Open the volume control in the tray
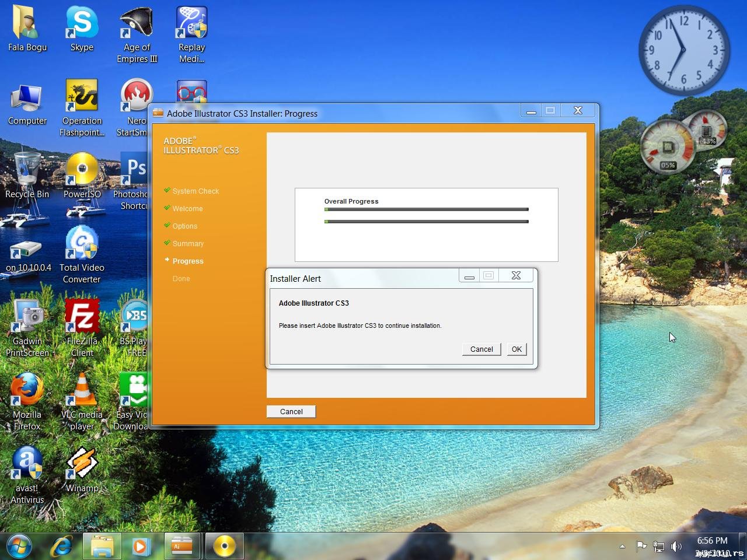Image resolution: width=747 pixels, height=560 pixels. point(676,547)
